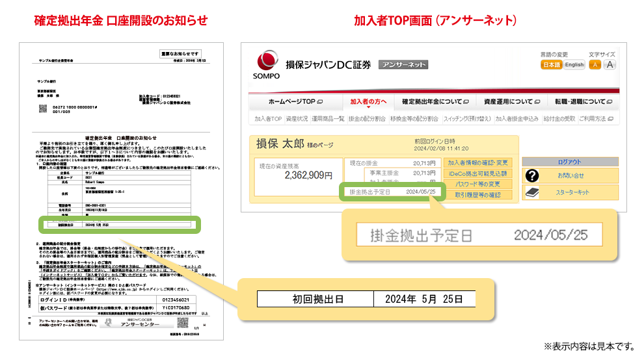Click the 損保 太郎 name heading

click(x=280, y=144)
